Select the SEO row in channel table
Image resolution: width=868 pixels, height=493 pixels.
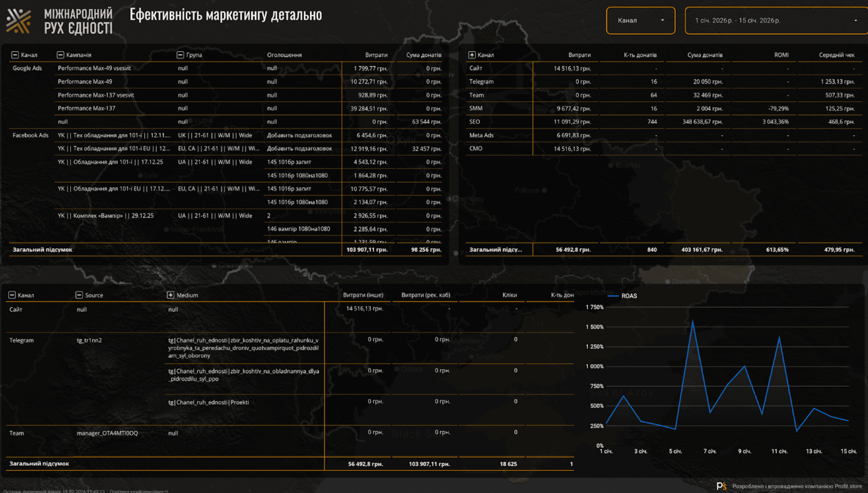tap(474, 122)
